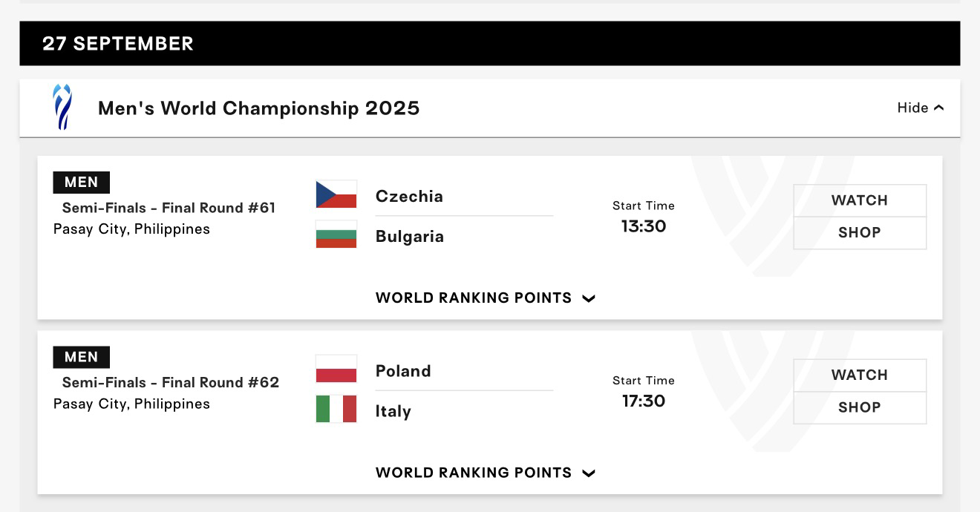Open Shop for the Poland vs Italy match
The width and height of the screenshot is (980, 512).
[860, 408]
